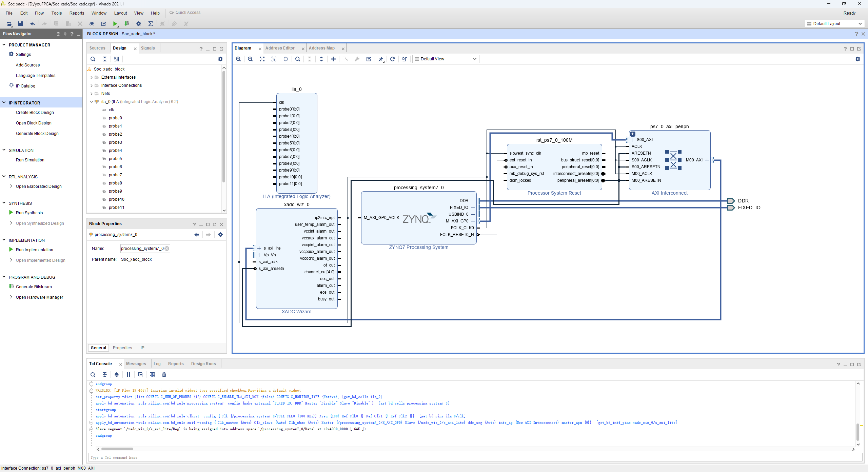Click Zoom Fit in the Diagram toolbar
The width and height of the screenshot is (868, 472).
(x=262, y=59)
